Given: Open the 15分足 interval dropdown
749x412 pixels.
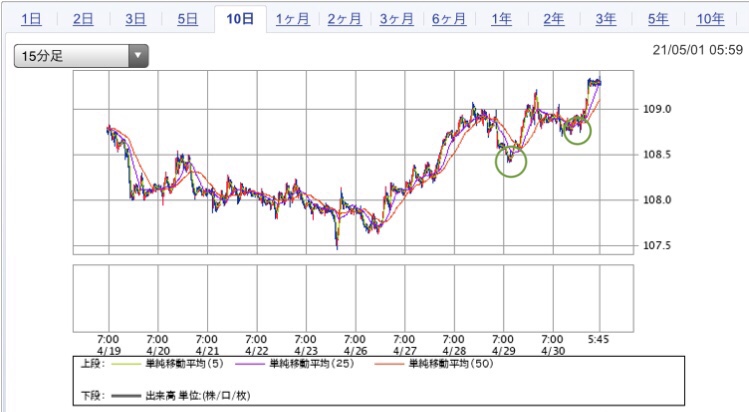Looking at the screenshot, I should pos(81,56).
